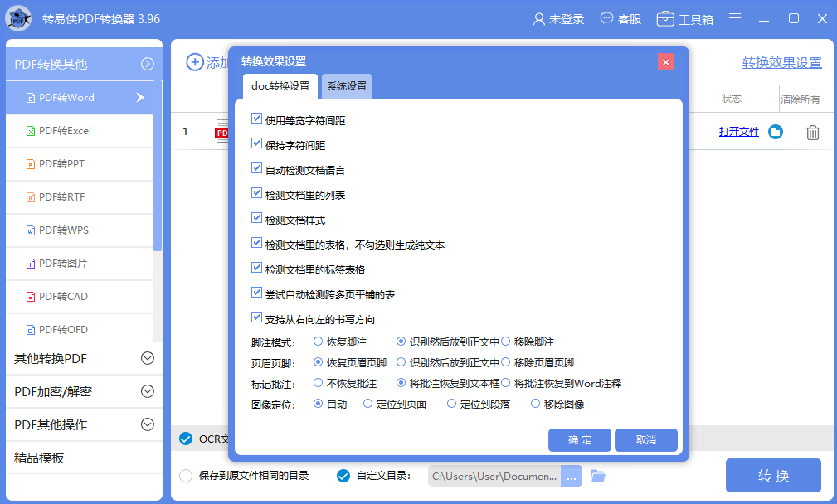This screenshot has width=837, height=504.
Task: Switch to 系统设置 tab
Action: coord(346,86)
